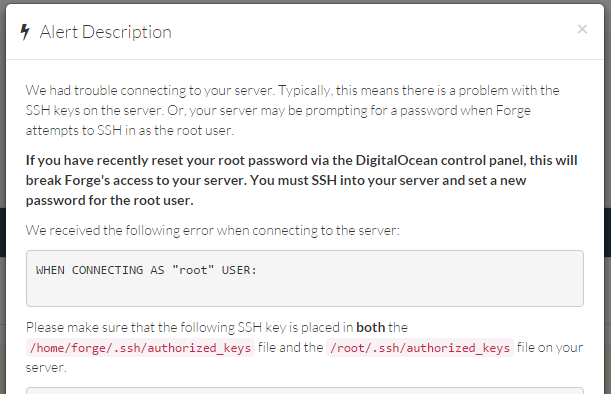This screenshot has height=394, width=611.
Task: Click the dark backdrop left of the modal
Action: (x=3, y=232)
